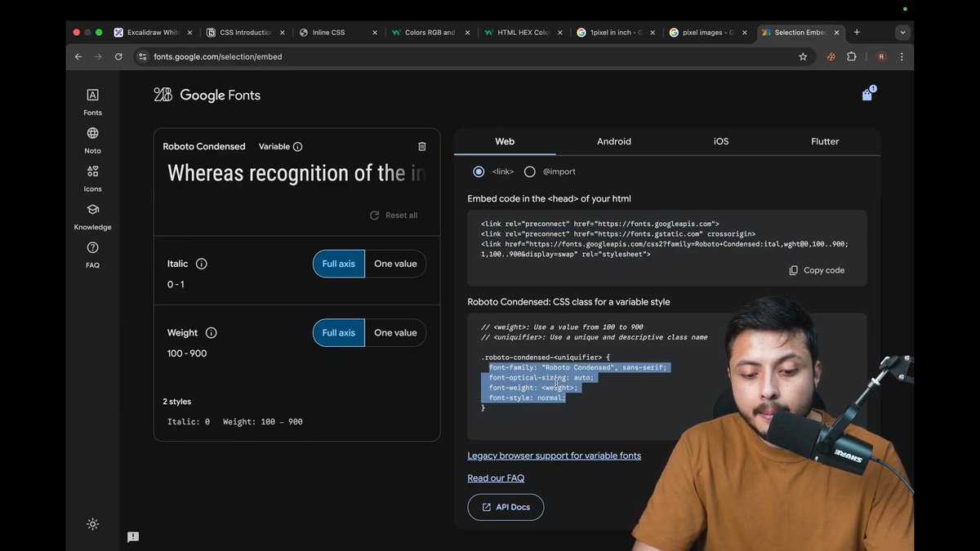Click site information icon in address bar
This screenshot has width=980, height=551.
point(142,56)
